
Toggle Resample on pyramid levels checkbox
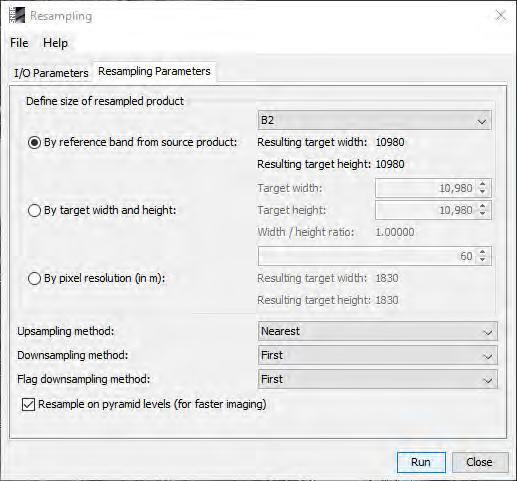click(x=28, y=404)
